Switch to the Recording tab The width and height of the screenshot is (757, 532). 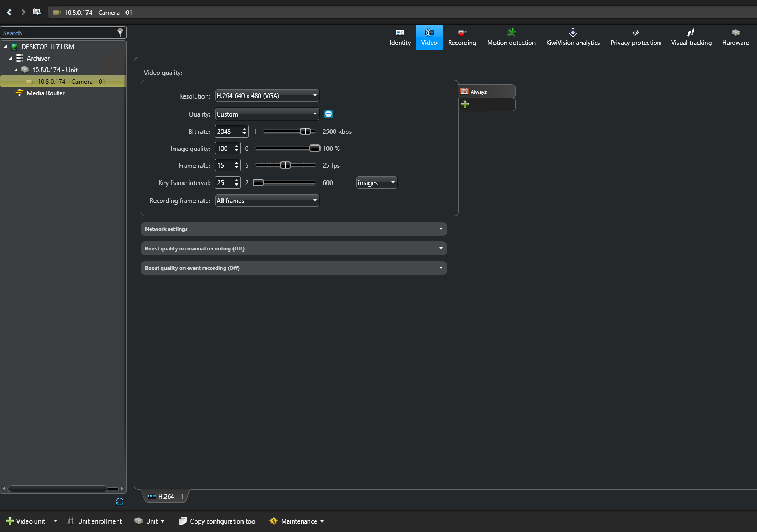(462, 37)
